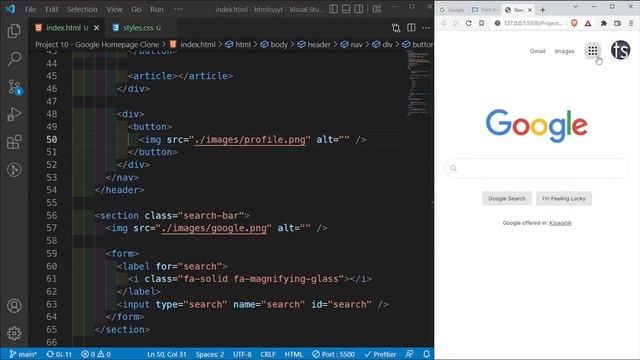Open editor More Actions ellipsis
The width and height of the screenshot is (640, 360).
point(426,28)
